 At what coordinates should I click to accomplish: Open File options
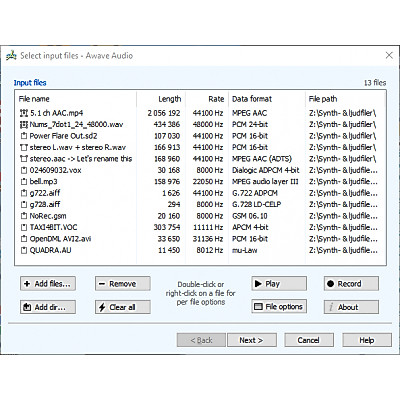279,306
